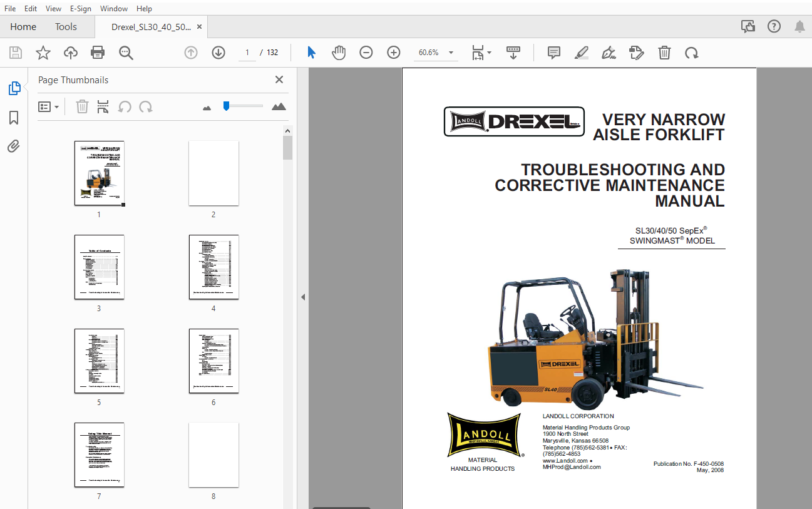This screenshot has width=812, height=509.
Task: Click the 'Publication No. F-450-0508' text
Action: tap(689, 464)
